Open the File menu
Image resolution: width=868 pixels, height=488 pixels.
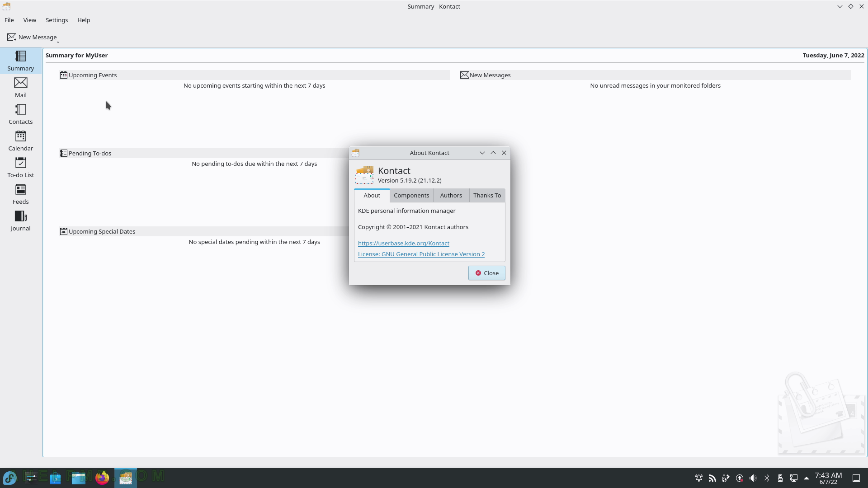click(x=9, y=20)
